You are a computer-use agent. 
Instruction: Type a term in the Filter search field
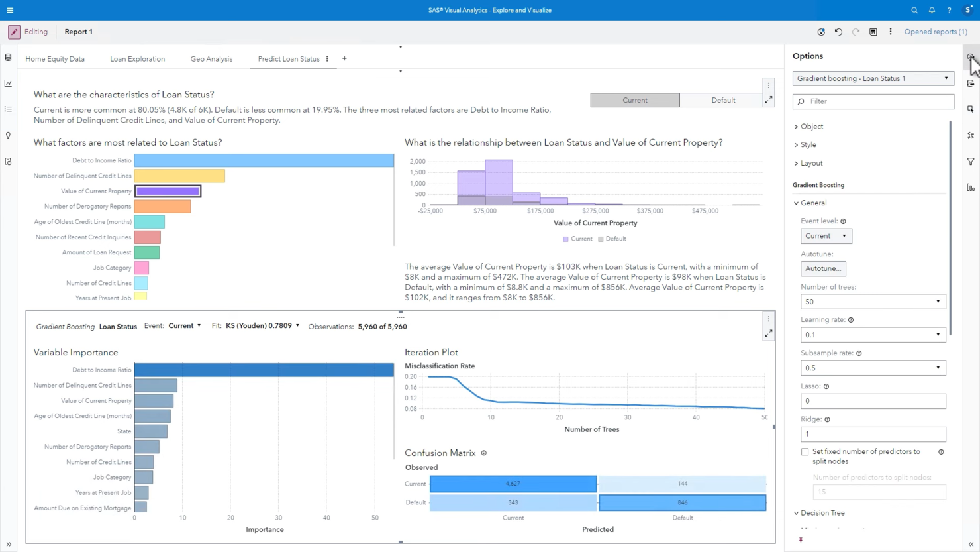pyautogui.click(x=873, y=101)
